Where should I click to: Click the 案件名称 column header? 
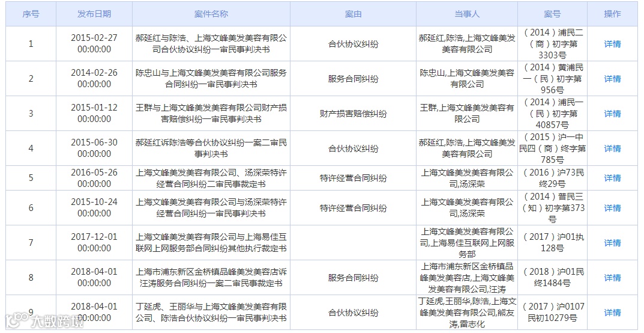click(x=211, y=14)
